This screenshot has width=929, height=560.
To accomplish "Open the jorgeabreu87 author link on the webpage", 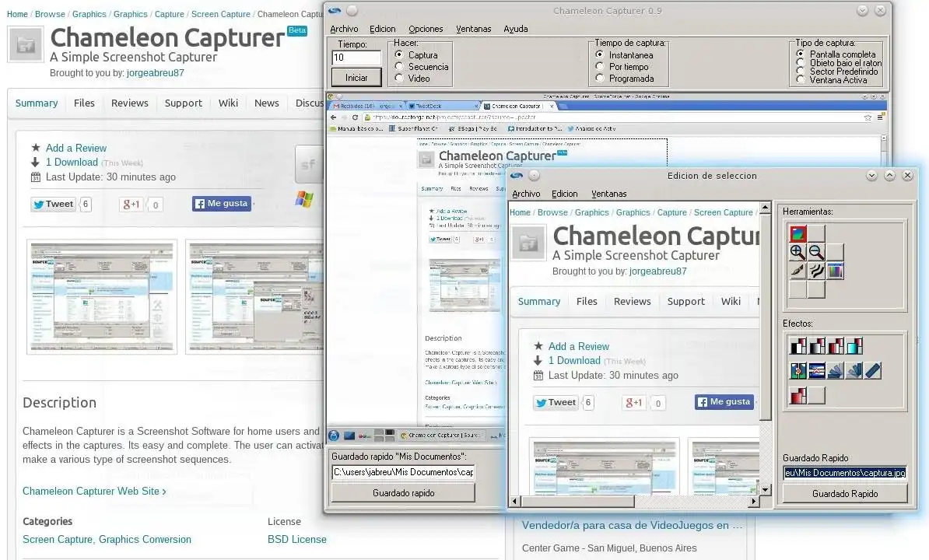I will [x=156, y=73].
